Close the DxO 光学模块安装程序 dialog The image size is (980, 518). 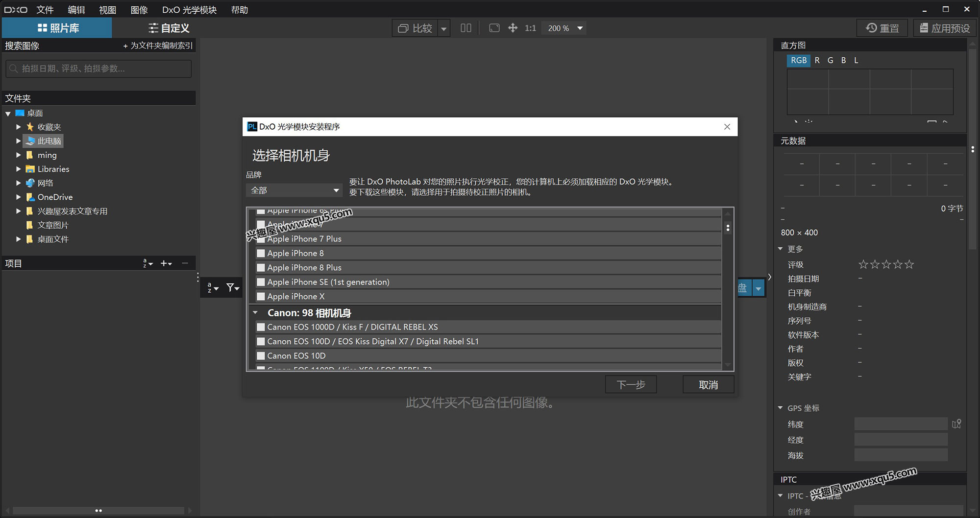[x=727, y=127]
